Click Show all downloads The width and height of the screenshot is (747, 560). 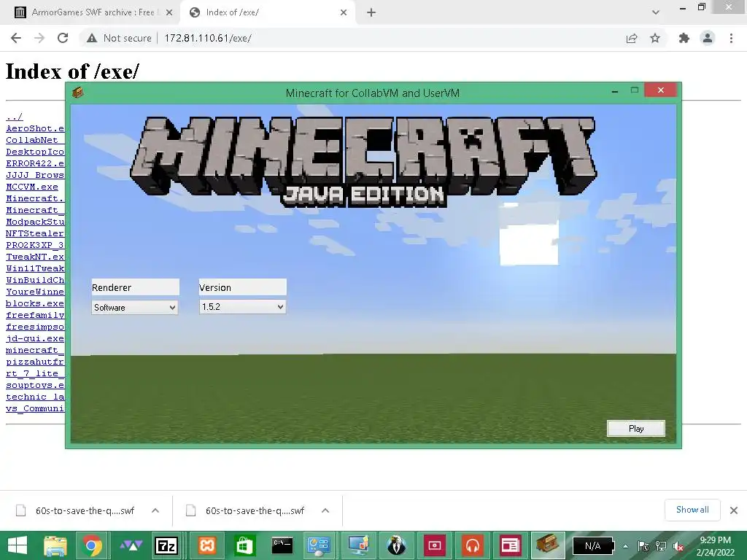click(692, 510)
